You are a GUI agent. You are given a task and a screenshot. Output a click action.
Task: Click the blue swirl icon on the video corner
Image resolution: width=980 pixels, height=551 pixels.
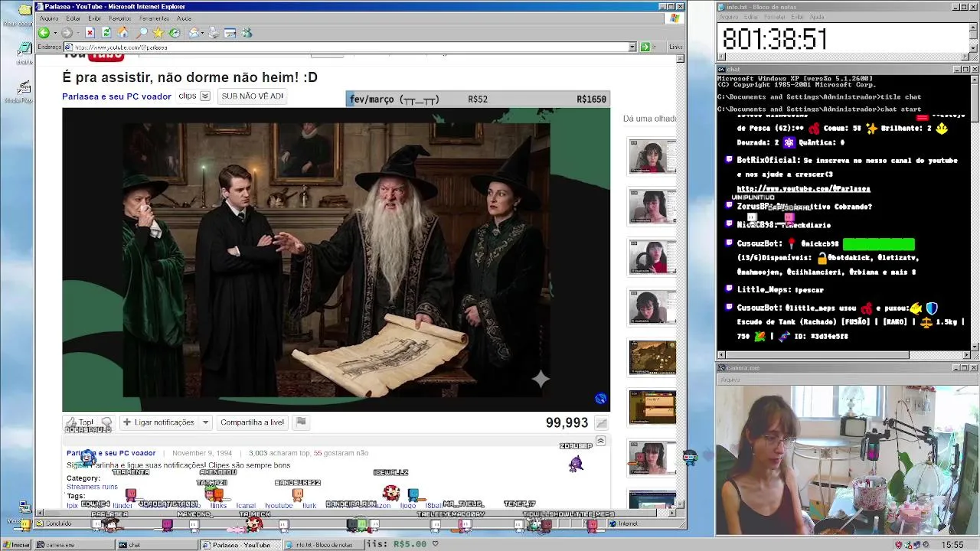click(601, 399)
